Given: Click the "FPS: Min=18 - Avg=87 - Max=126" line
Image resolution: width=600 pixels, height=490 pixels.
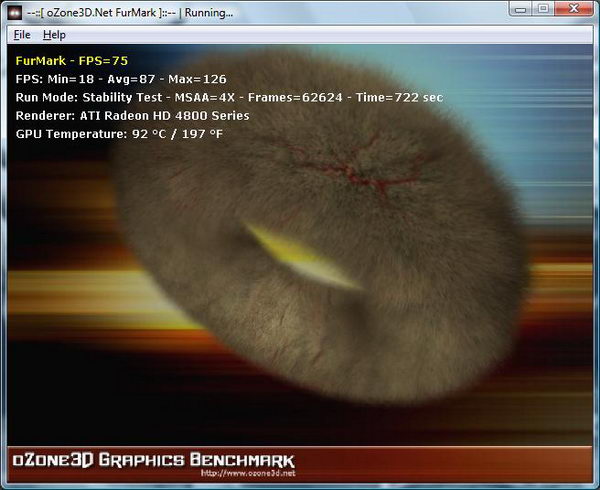Looking at the screenshot, I should pos(121,79).
